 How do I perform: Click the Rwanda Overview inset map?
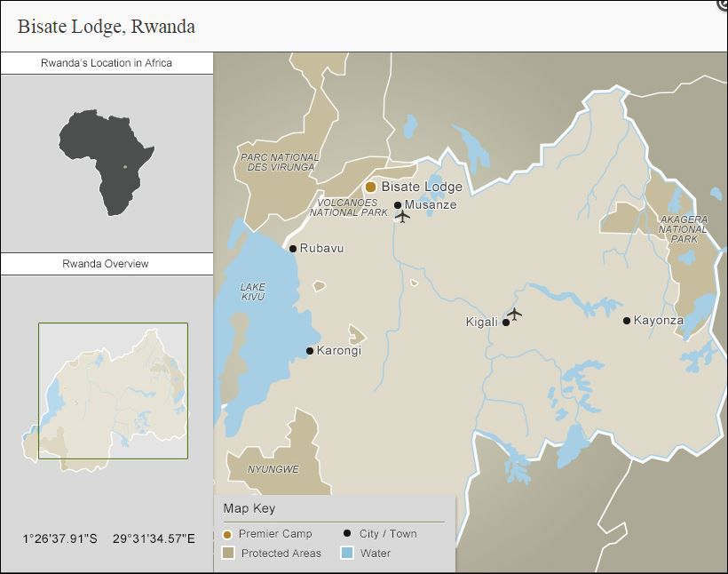106,399
